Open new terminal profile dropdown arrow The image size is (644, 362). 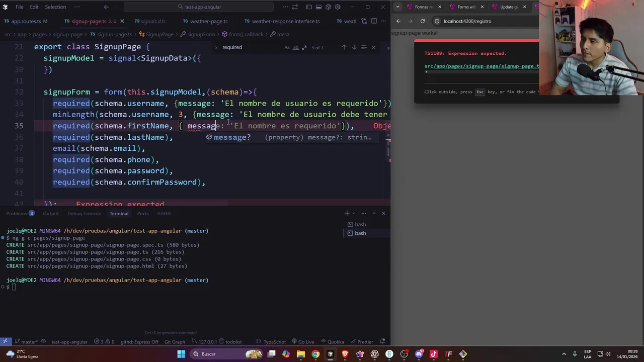354,213
